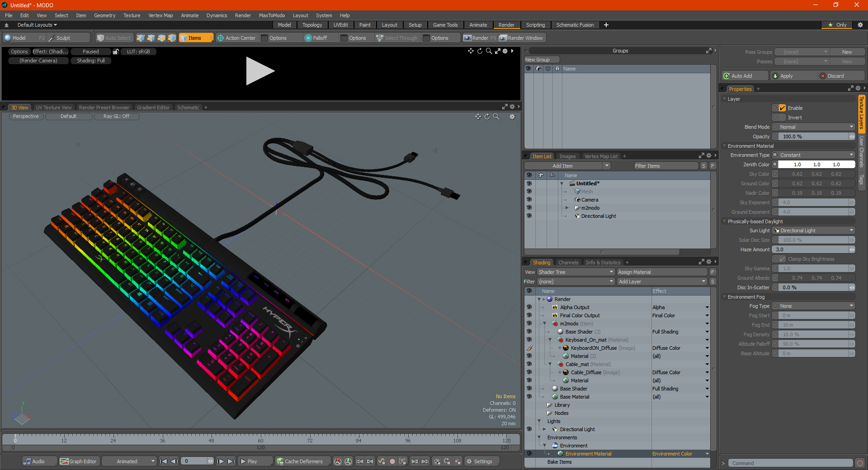Open layout preferences gear top-right
868x470 pixels.
[x=860, y=25]
